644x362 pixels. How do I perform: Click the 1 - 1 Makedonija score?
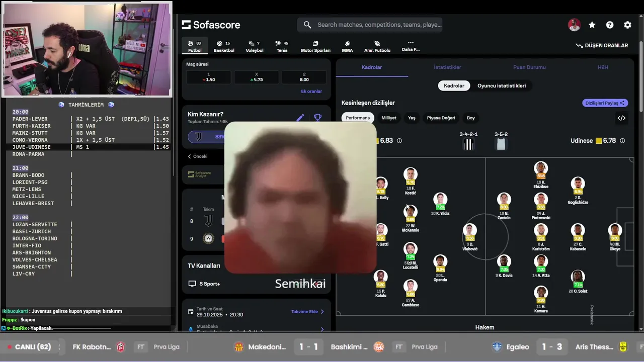click(x=308, y=347)
